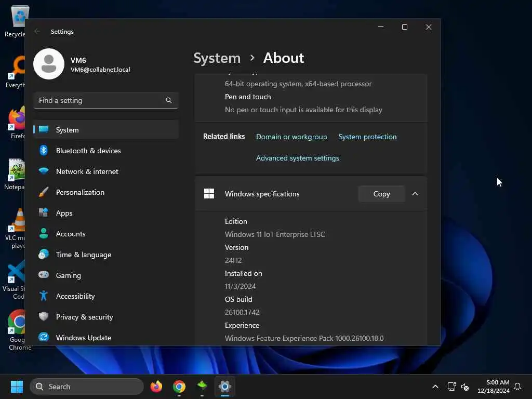The image size is (532, 399).
Task: Maximize the Settings window
Action: pyautogui.click(x=404, y=27)
